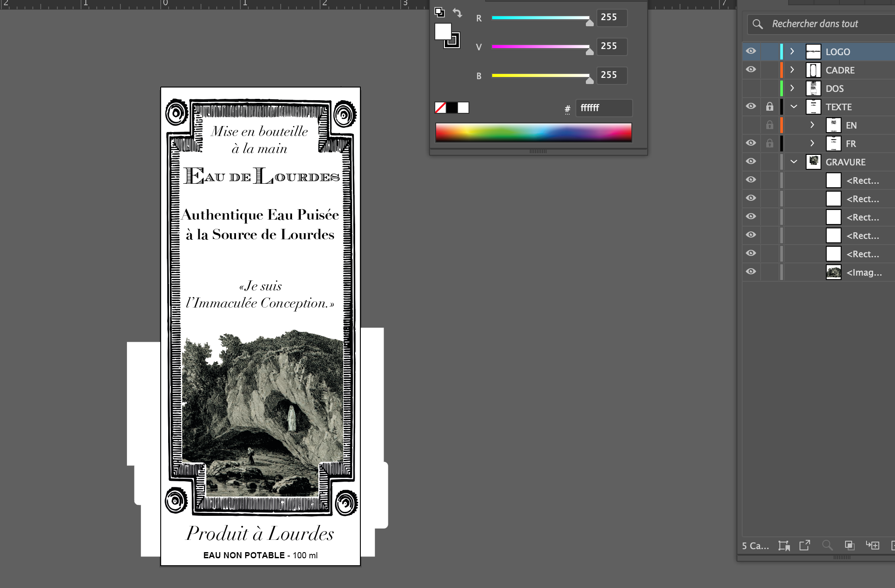Pick a color from the spectrum bar
The width and height of the screenshot is (895, 588).
pos(533,132)
